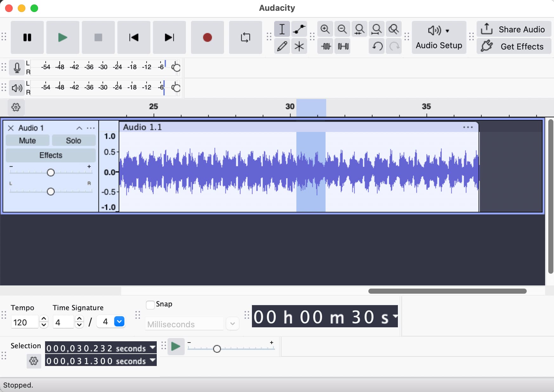554x392 pixels.
Task: Solo the Audio 1 track
Action: click(73, 140)
